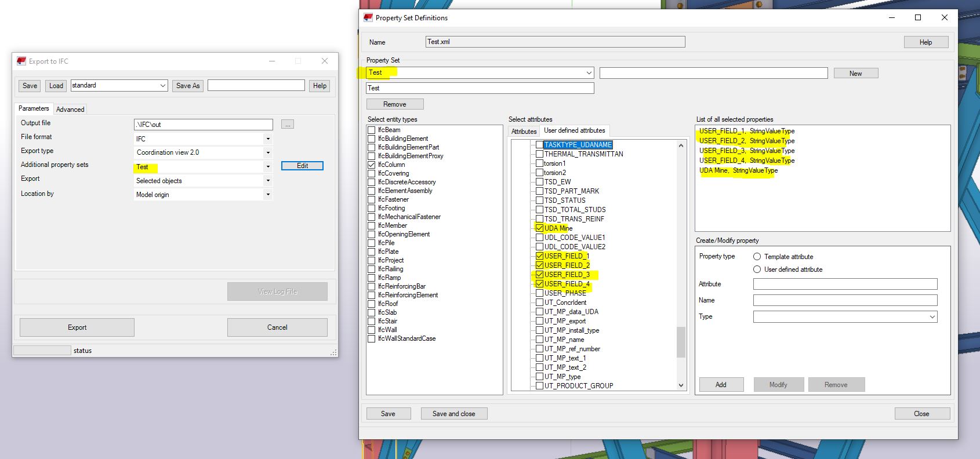This screenshot has height=459, width=980.
Task: Check UT_MP_name attribute box
Action: pyautogui.click(x=539, y=340)
